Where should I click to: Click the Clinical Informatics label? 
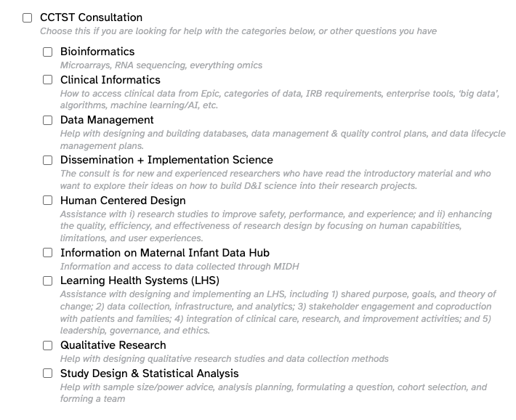pyautogui.click(x=110, y=80)
